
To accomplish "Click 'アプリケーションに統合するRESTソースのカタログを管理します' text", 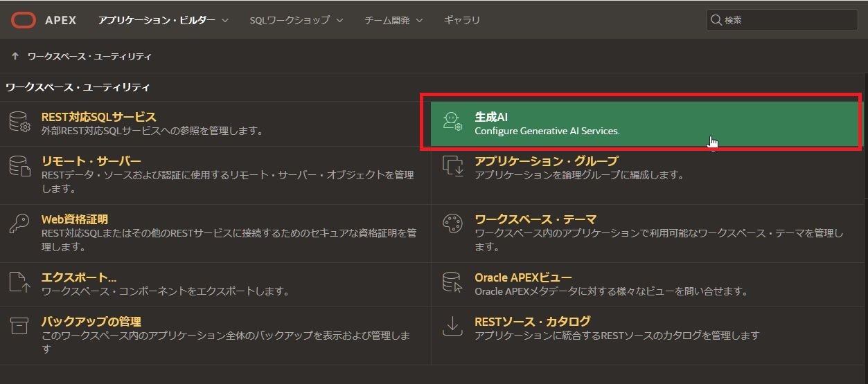I will (x=617, y=335).
